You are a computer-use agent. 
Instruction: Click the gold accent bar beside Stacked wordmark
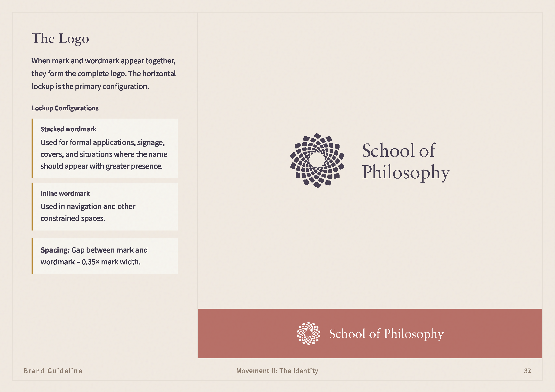tap(32, 148)
